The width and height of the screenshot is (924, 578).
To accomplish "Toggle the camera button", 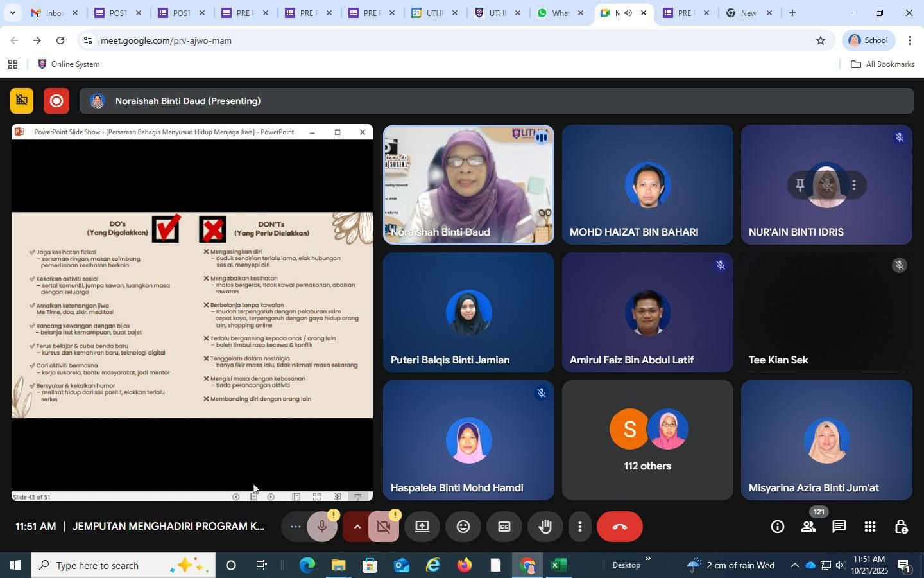I will pos(384,527).
